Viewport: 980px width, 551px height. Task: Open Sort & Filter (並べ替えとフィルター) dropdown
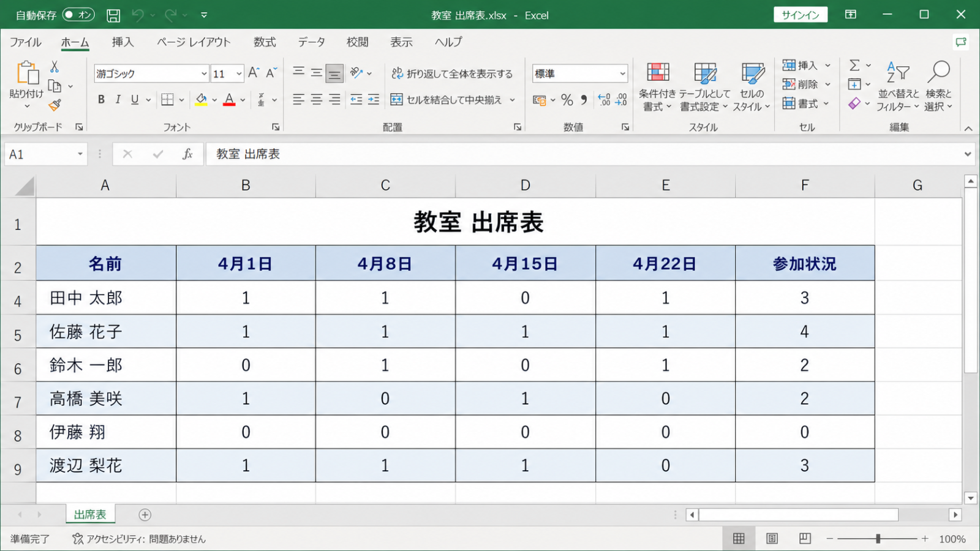tap(898, 87)
